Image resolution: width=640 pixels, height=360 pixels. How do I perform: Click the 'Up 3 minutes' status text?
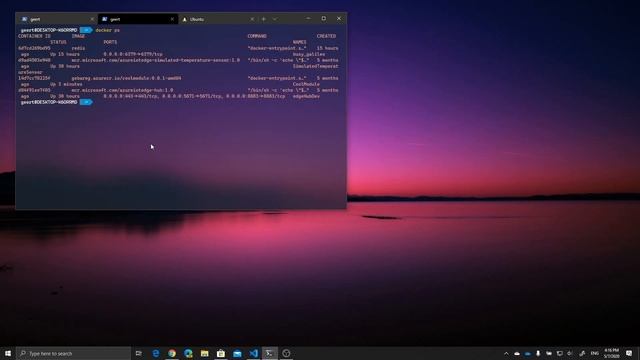[66, 84]
